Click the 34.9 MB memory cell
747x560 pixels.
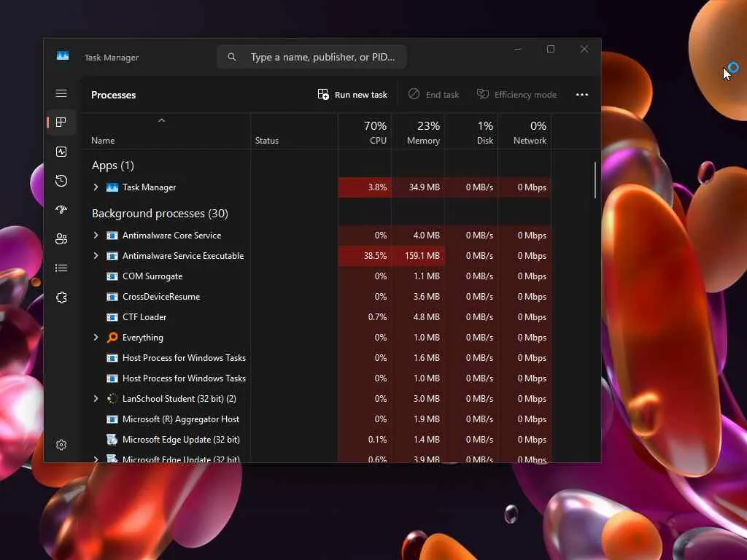(x=419, y=187)
